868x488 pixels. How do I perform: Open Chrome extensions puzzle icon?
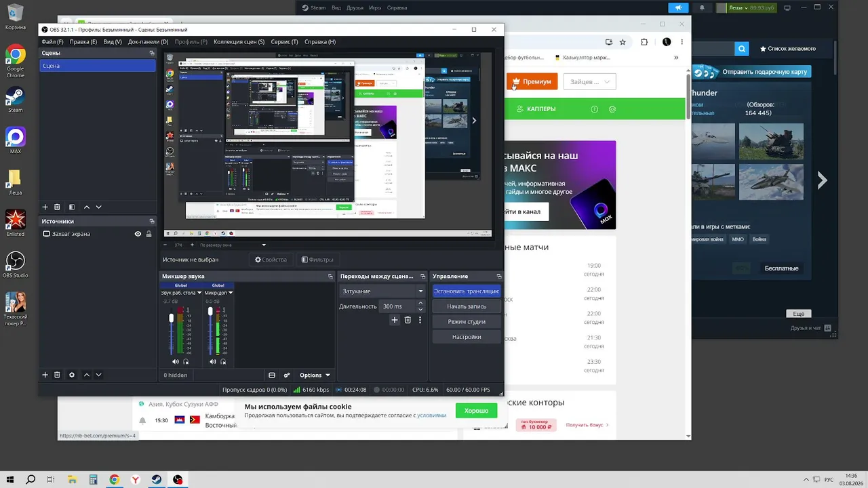click(x=644, y=42)
